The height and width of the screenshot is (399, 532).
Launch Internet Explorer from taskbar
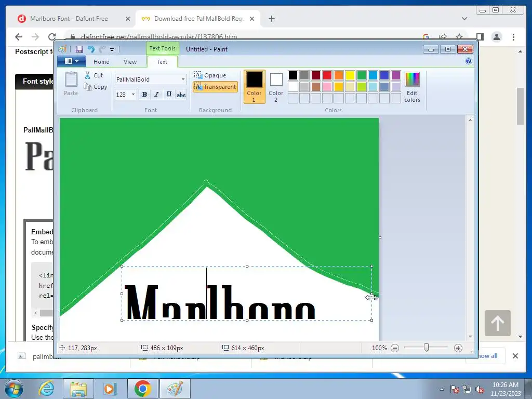[46, 389]
